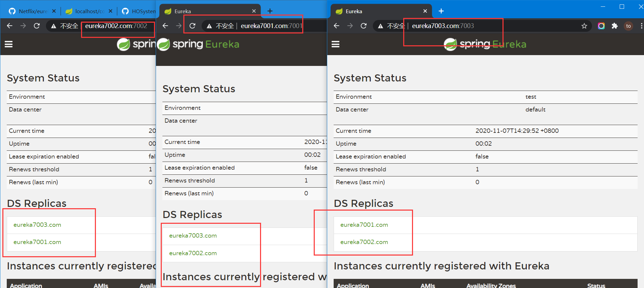Close the Eureka tab in middle window
Viewport: 644px width, 288px height.
point(254,11)
